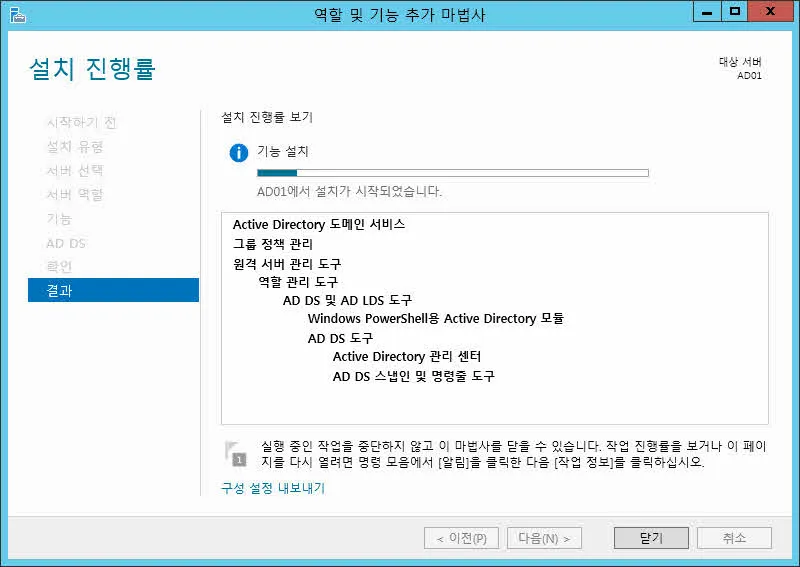Click the Active Directory 관리 센터 row
The width and height of the screenshot is (800, 567).
407,356
